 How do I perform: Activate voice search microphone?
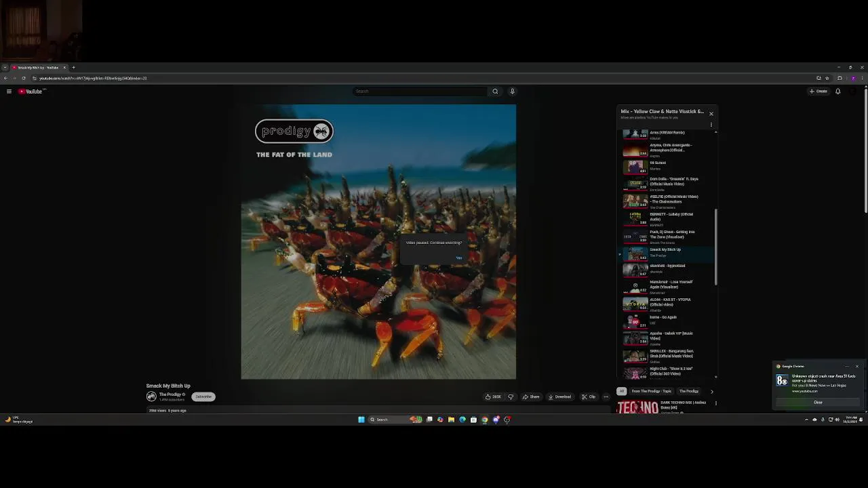(x=512, y=91)
